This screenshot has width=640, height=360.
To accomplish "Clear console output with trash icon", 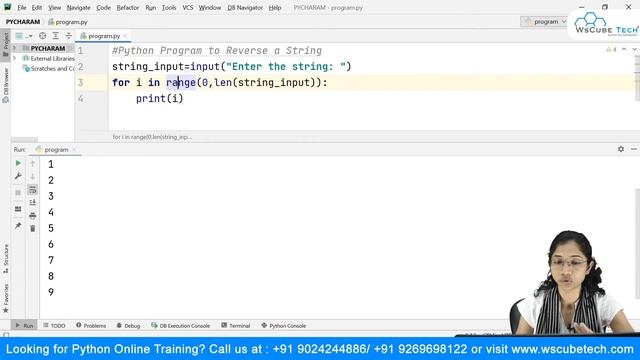I will tap(33, 229).
